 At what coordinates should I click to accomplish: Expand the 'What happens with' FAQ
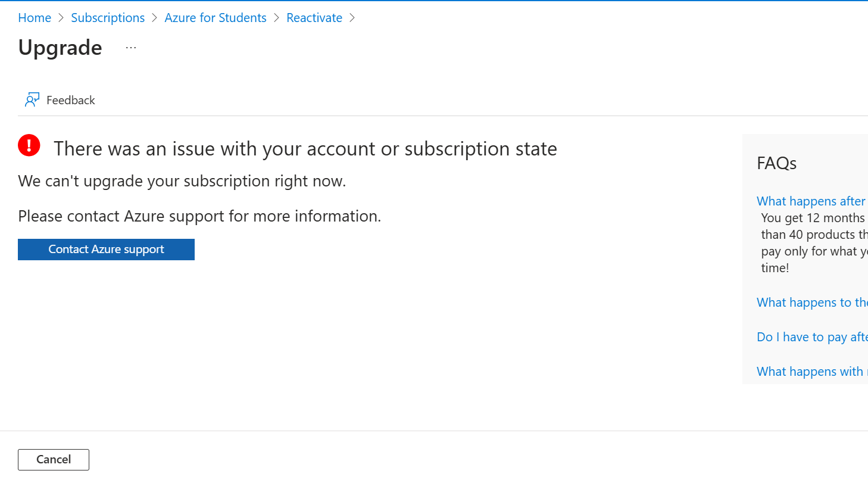click(811, 372)
